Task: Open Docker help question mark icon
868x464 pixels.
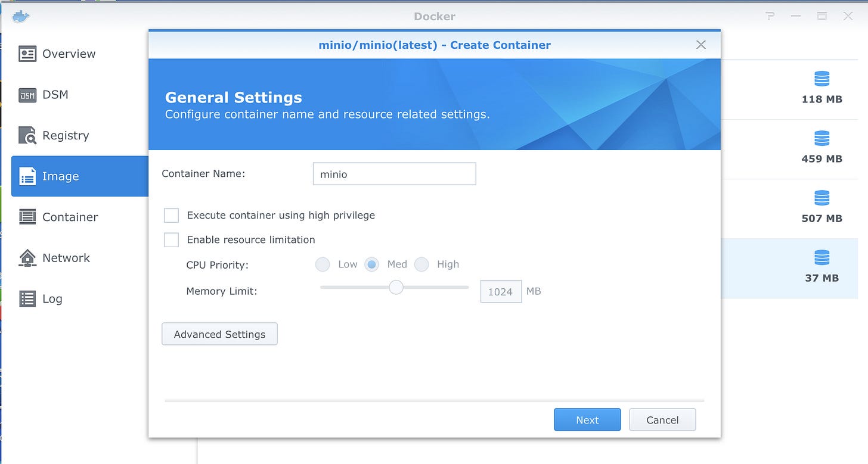Action: pyautogui.click(x=771, y=17)
